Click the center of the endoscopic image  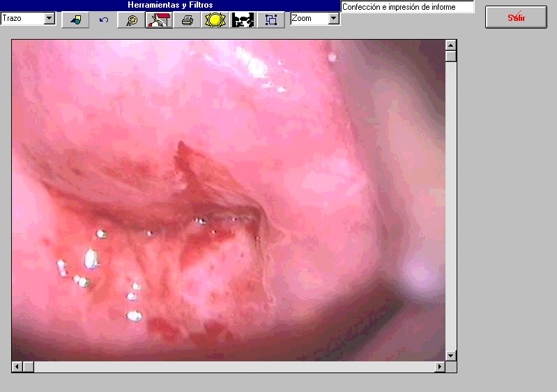(228, 200)
